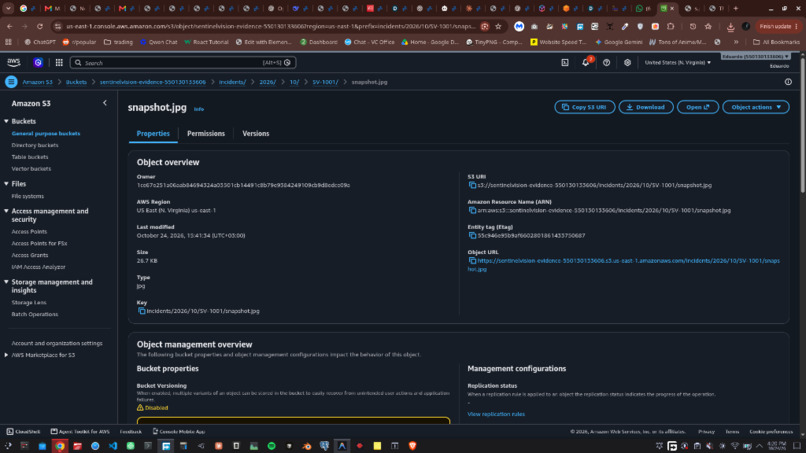Open the settings gear in AWS header

click(x=627, y=62)
